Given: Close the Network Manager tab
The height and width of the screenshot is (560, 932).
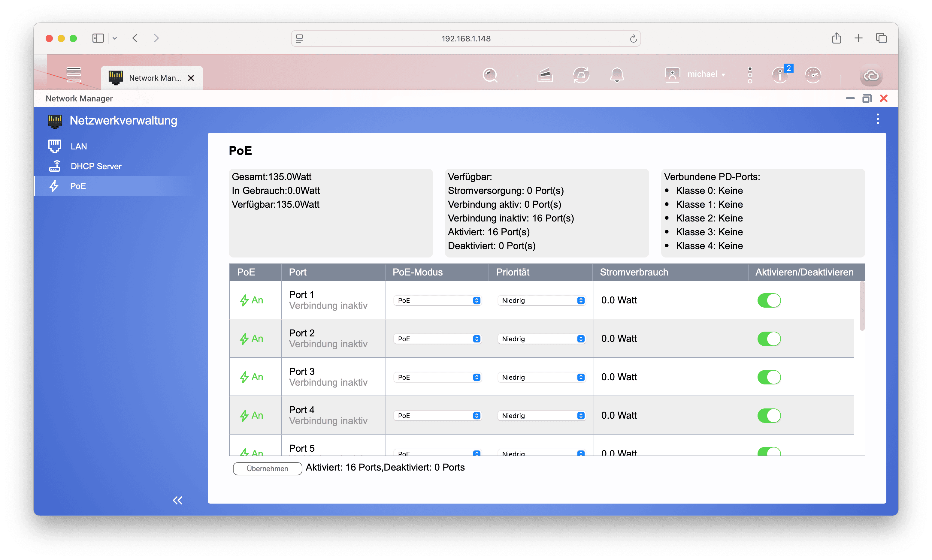Looking at the screenshot, I should (191, 78).
